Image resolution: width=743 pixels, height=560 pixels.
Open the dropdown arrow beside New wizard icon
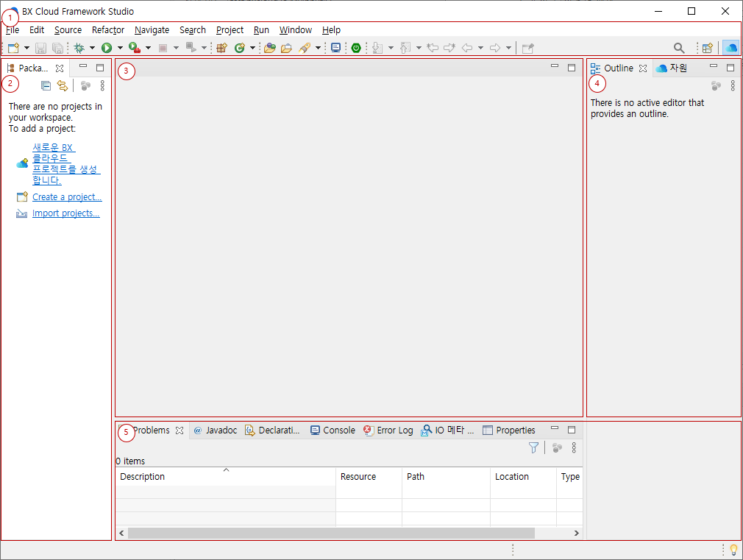pyautogui.click(x=27, y=48)
